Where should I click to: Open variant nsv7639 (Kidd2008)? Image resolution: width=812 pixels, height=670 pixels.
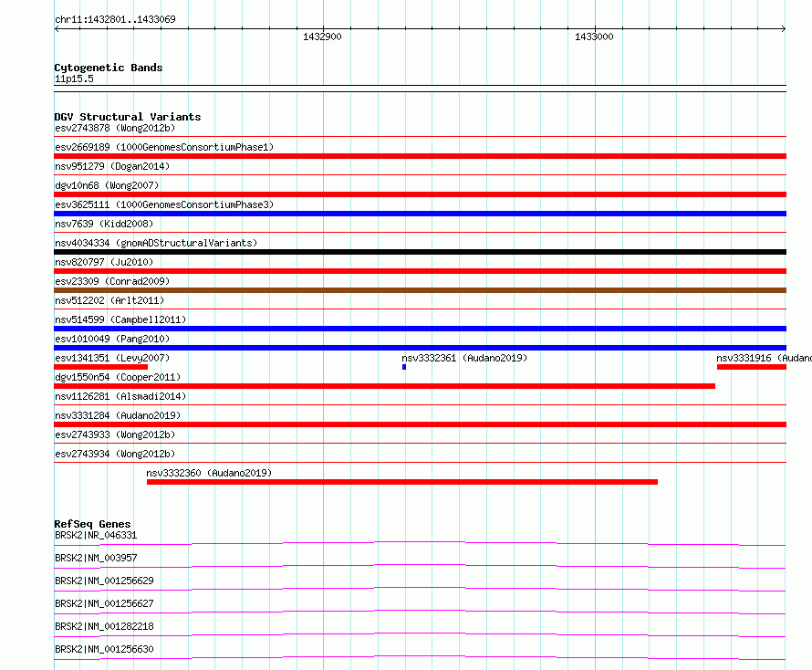point(104,224)
